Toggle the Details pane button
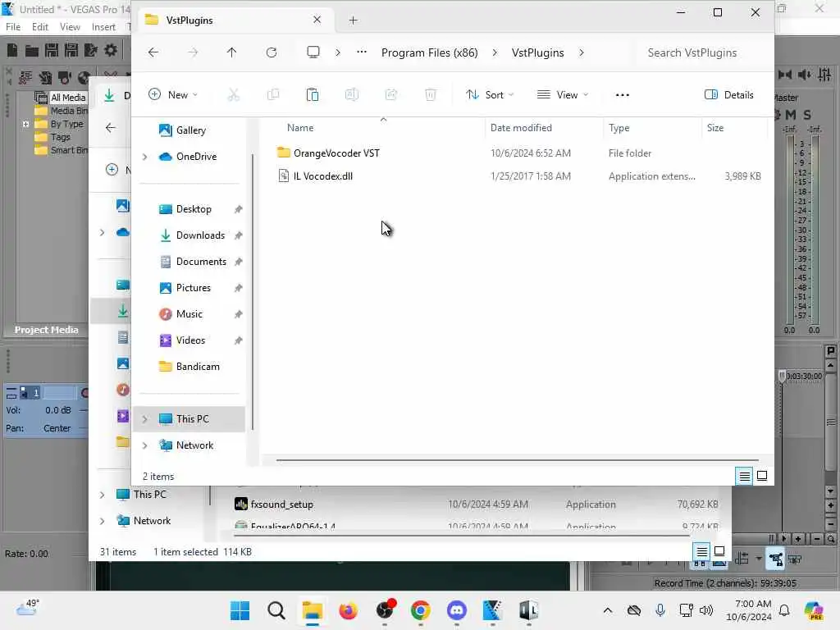The image size is (840, 630). click(729, 95)
